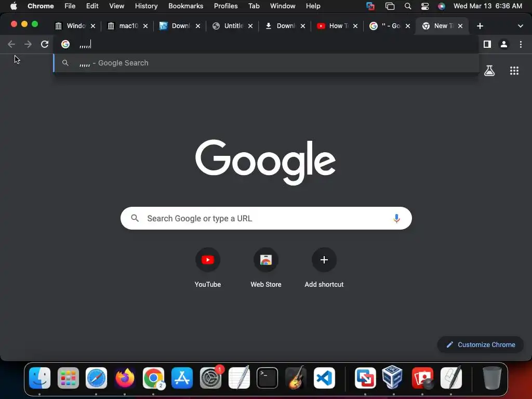
Task: Close the mac10 tab
Action: (x=145, y=26)
